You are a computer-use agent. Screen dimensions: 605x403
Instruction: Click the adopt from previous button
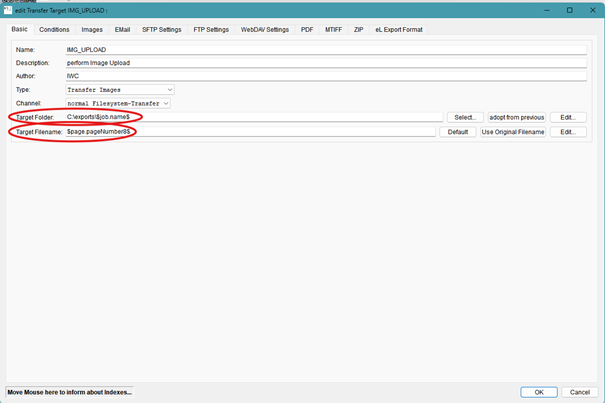[x=516, y=117]
